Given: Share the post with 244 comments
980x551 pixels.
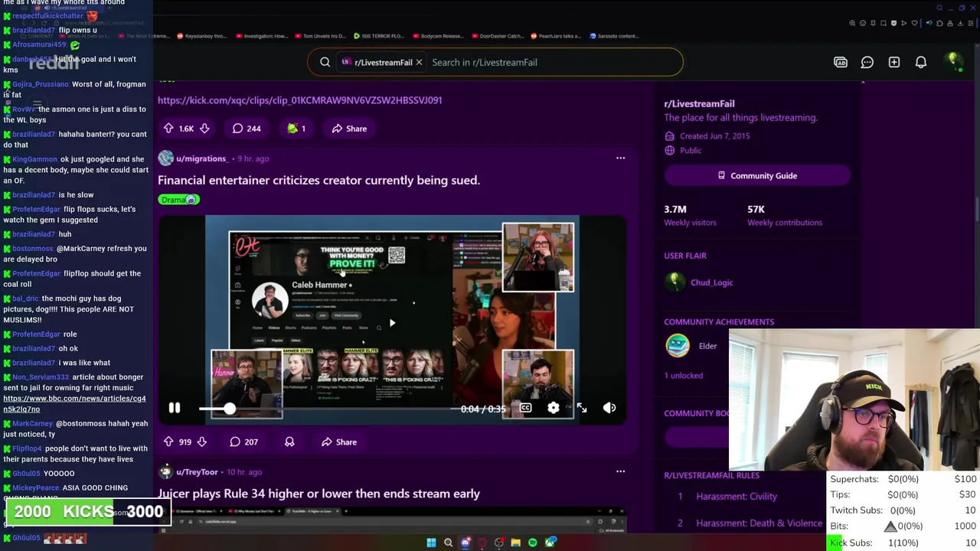Looking at the screenshot, I should coord(349,129).
